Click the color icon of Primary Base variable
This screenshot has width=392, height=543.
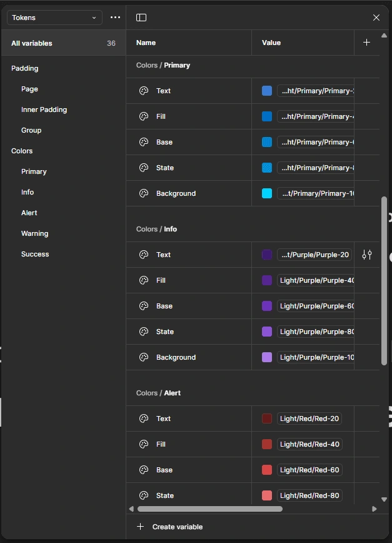pos(144,142)
